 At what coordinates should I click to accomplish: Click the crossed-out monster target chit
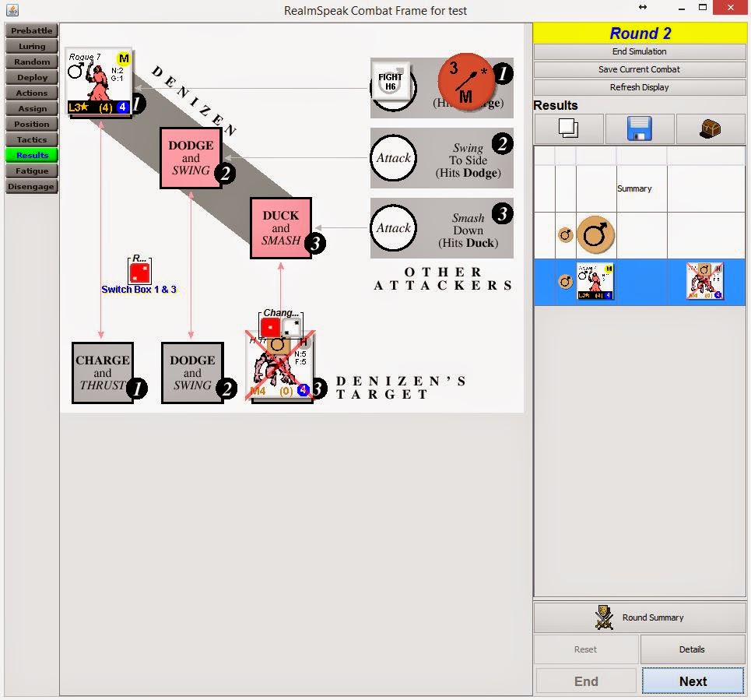[x=280, y=365]
